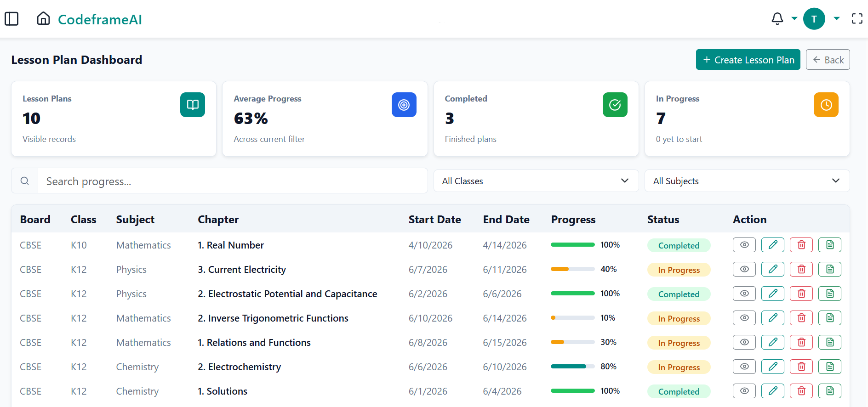The image size is (868, 407).
Task: Open document icon for Electrochemistry row
Action: tap(830, 367)
